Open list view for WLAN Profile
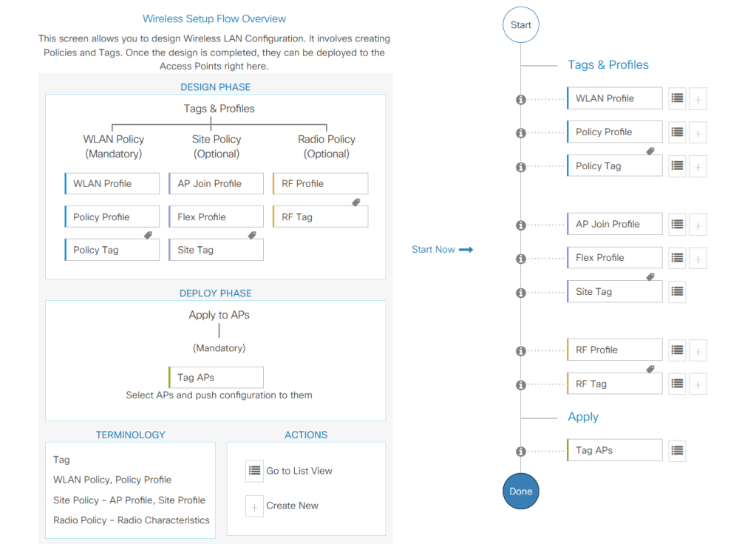Image resolution: width=756 pixels, height=544 pixels. click(x=677, y=99)
